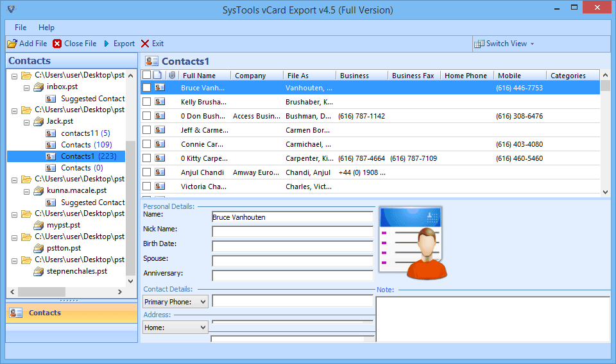The height and width of the screenshot is (364, 616).
Task: Open the Help menu
Action: pos(46,28)
